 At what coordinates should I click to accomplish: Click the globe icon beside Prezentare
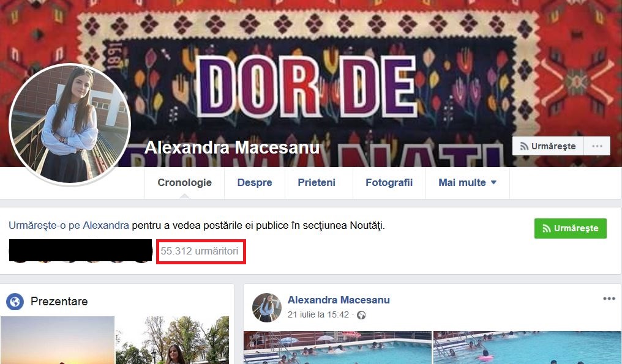point(15,302)
